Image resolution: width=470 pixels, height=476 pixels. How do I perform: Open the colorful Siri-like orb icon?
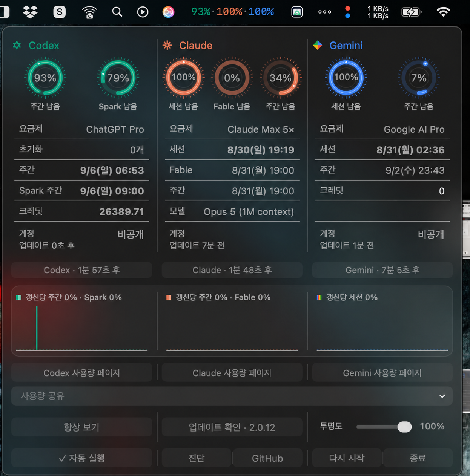pos(168,12)
